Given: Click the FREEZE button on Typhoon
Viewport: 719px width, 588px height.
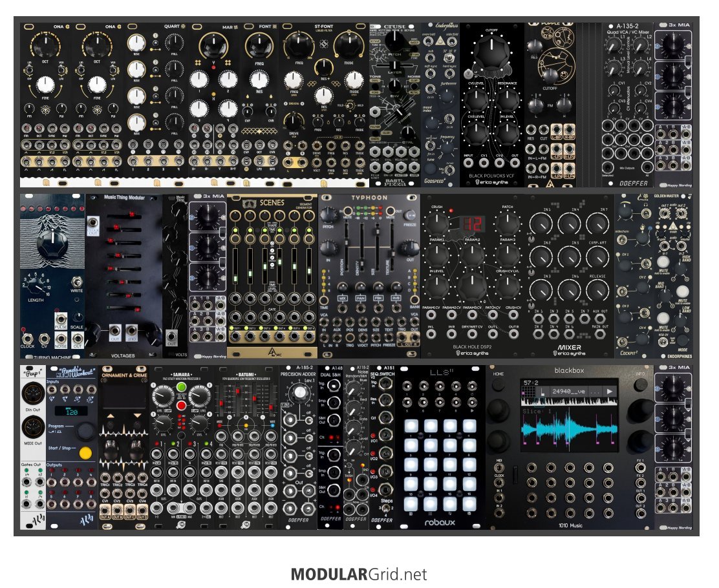Looking at the screenshot, I should (x=409, y=215).
